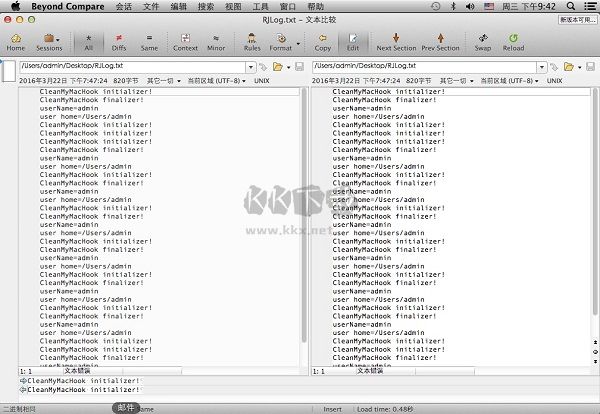
Task: Click the Bluetooth menu bar icon
Action: [453, 6]
